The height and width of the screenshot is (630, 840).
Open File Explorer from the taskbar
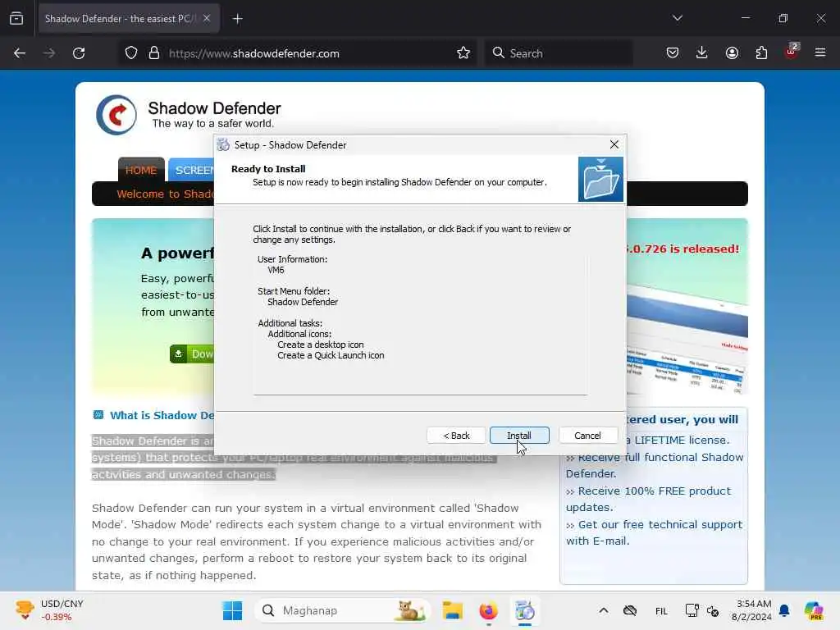pyautogui.click(x=453, y=610)
